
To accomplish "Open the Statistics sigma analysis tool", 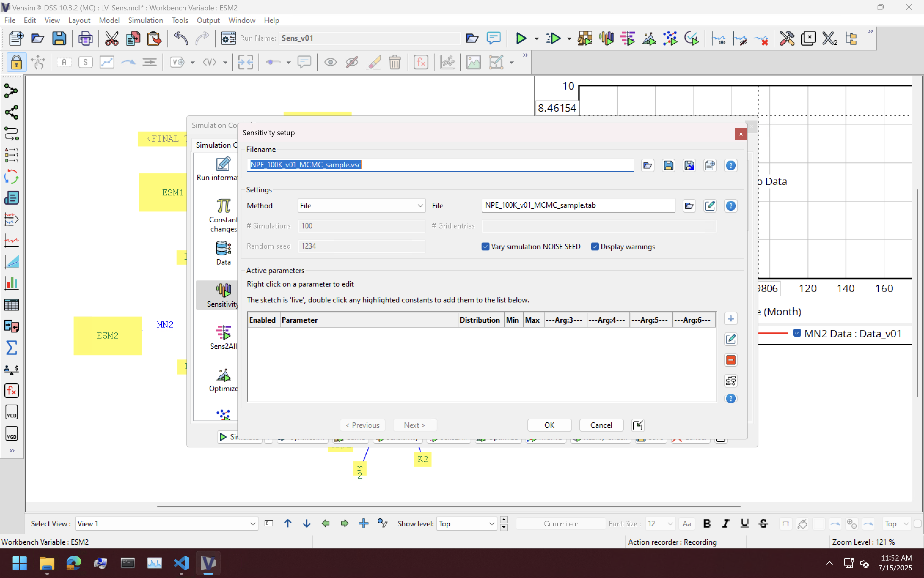I will point(11,347).
